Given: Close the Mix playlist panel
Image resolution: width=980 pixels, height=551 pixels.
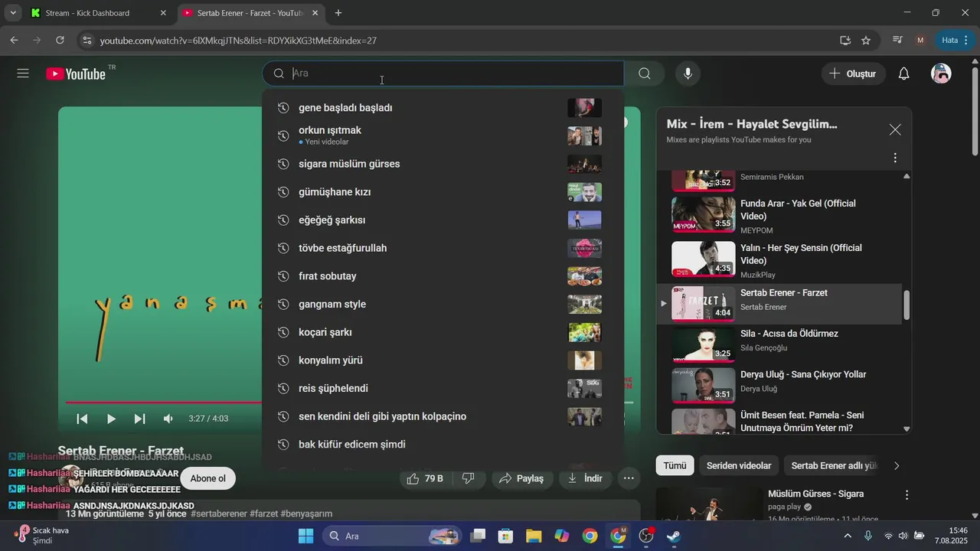Looking at the screenshot, I should (895, 130).
